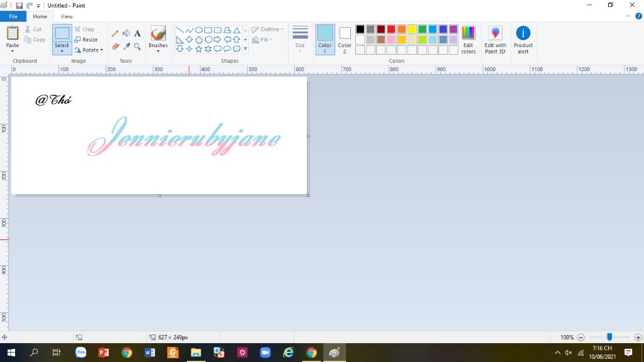
Task: Pick the Eraser tool
Action: [116, 47]
